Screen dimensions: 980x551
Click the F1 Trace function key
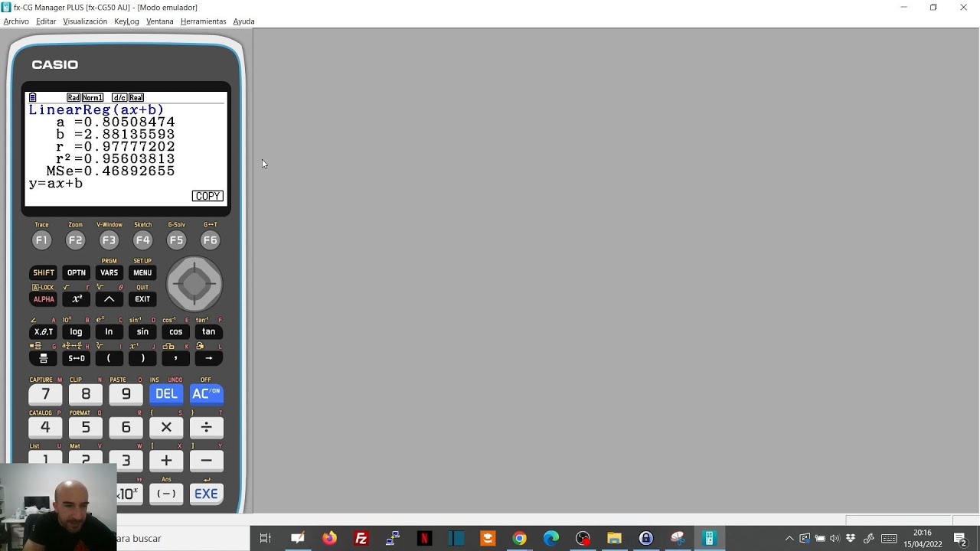pyautogui.click(x=41, y=240)
